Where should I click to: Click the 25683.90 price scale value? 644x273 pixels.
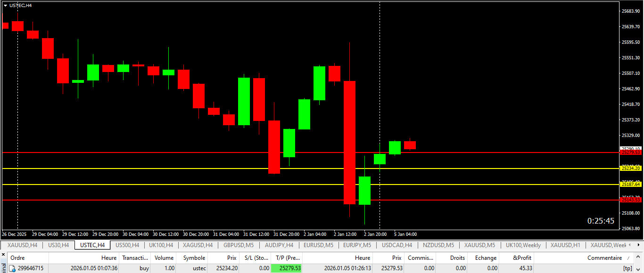pos(631,11)
